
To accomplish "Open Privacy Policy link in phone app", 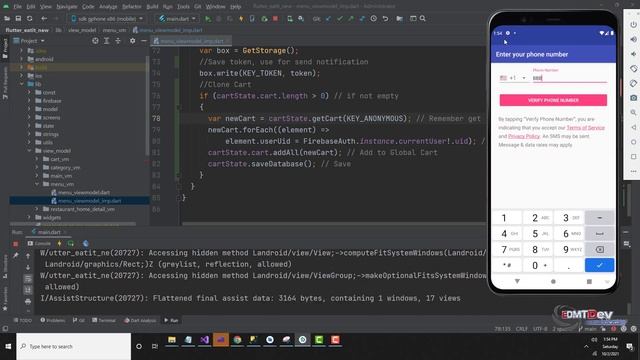I will [524, 136].
